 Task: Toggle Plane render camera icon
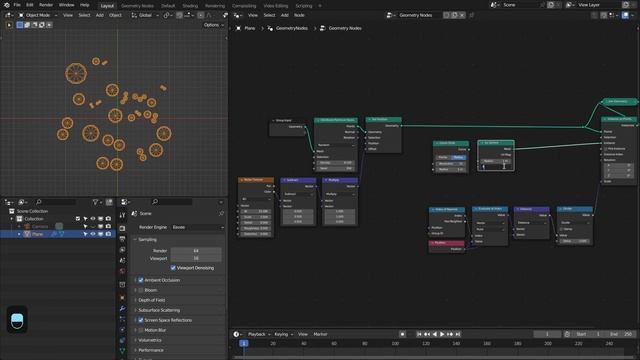(x=108, y=234)
